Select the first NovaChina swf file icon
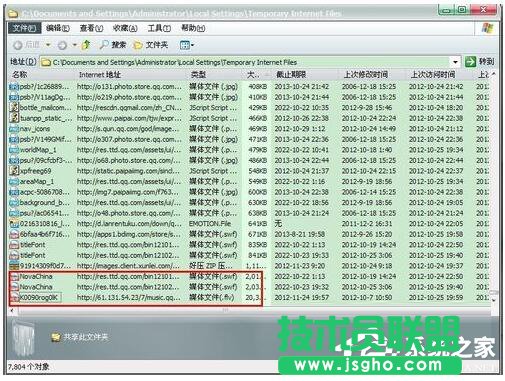505x381 pixels. [14, 276]
